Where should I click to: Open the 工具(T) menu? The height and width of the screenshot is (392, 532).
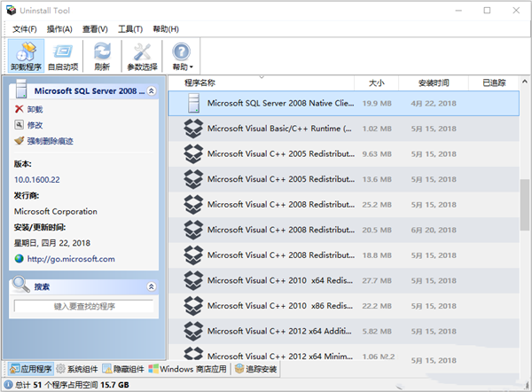(x=130, y=29)
